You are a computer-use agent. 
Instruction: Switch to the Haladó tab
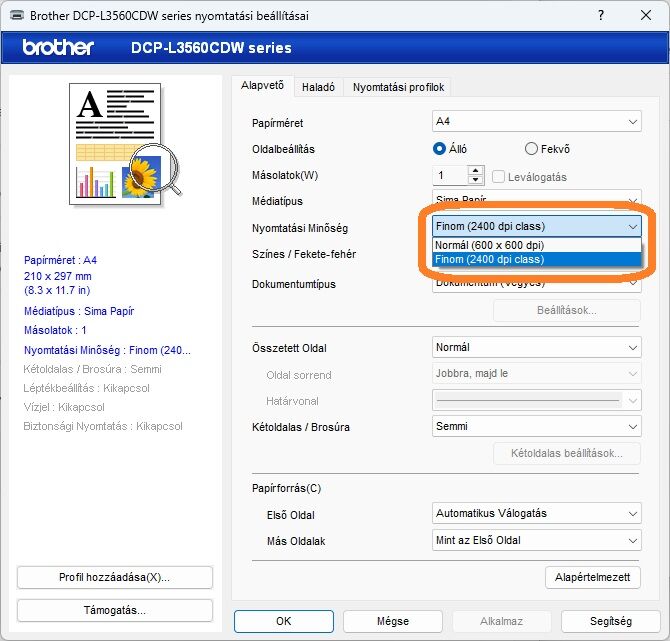(x=318, y=87)
